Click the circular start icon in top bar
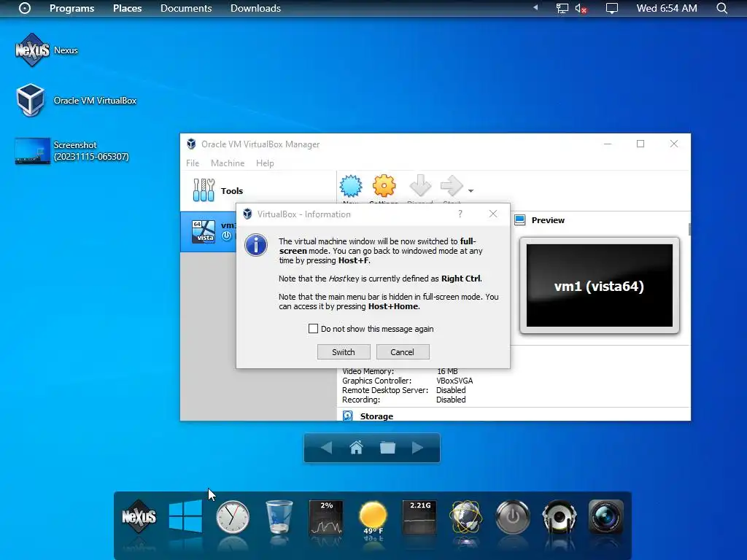Image resolution: width=747 pixels, height=560 pixels. tap(25, 8)
